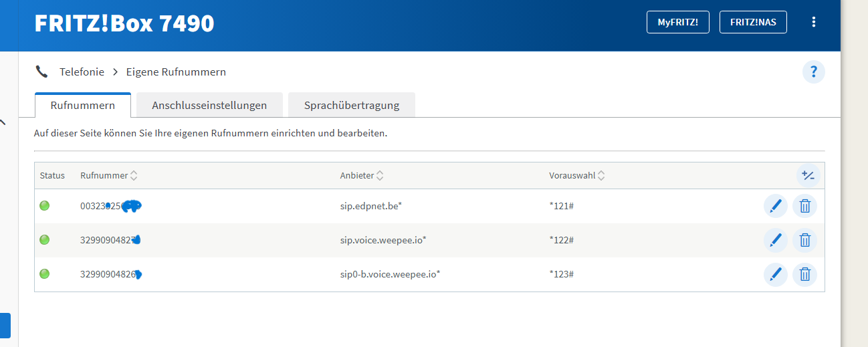Click Eigene Rufnummern in the breadcrumb
The width and height of the screenshot is (868, 347).
click(176, 72)
